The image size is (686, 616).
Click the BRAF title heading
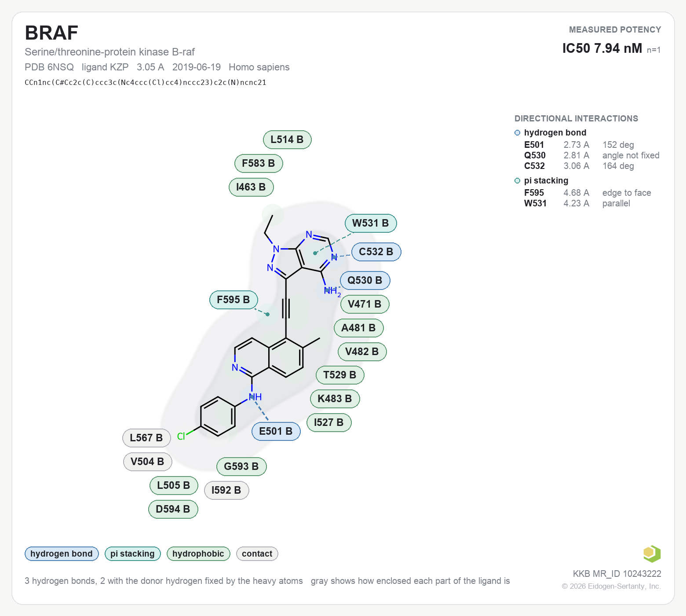point(51,33)
